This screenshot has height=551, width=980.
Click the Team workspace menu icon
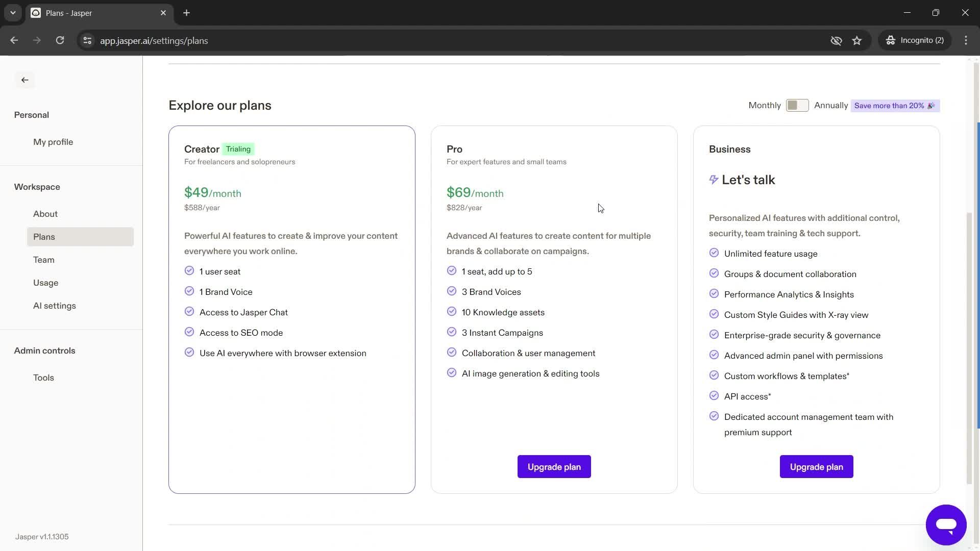point(43,259)
